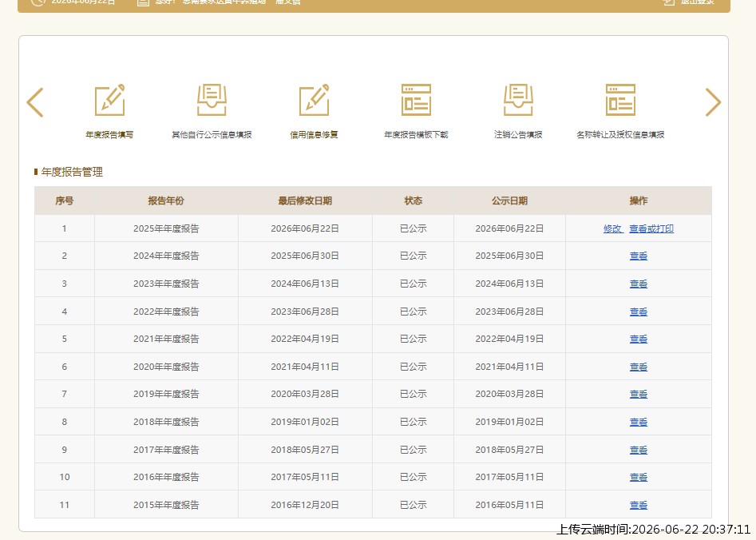Select the 2022年年度报告 cell
Viewport: 756px width, 540px height.
pyautogui.click(x=166, y=312)
